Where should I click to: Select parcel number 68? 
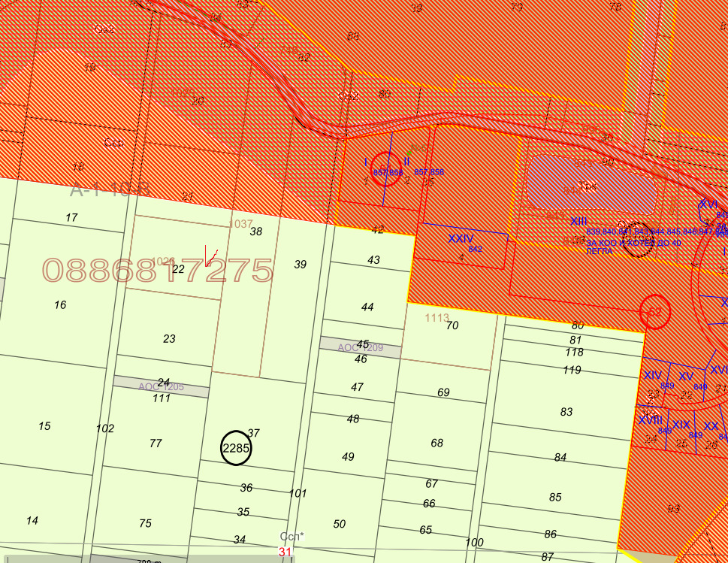tap(437, 443)
